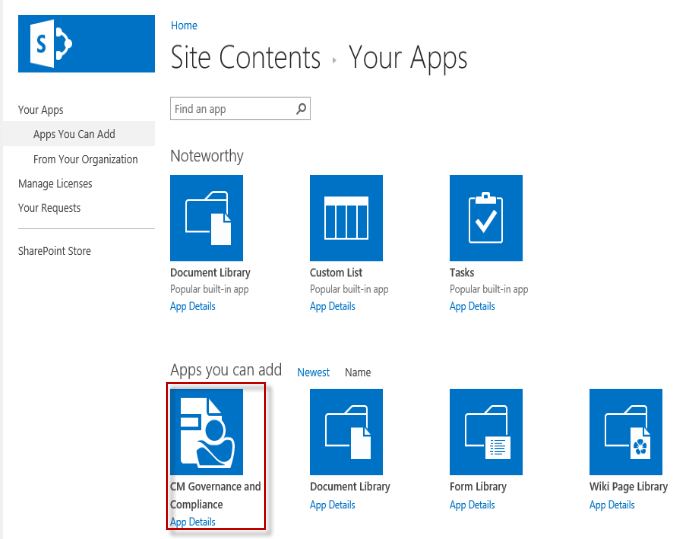Click inside the Find an app field
The width and height of the screenshot is (674, 539).
click(231, 108)
